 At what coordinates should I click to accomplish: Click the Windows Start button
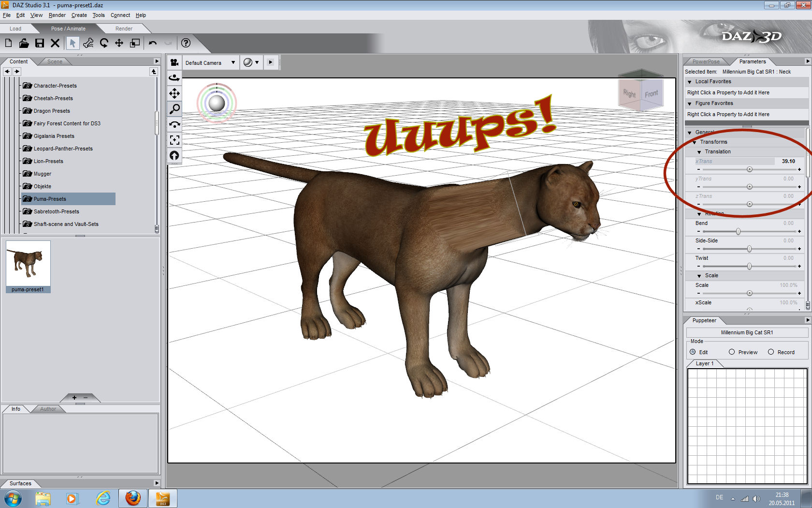tap(13, 498)
